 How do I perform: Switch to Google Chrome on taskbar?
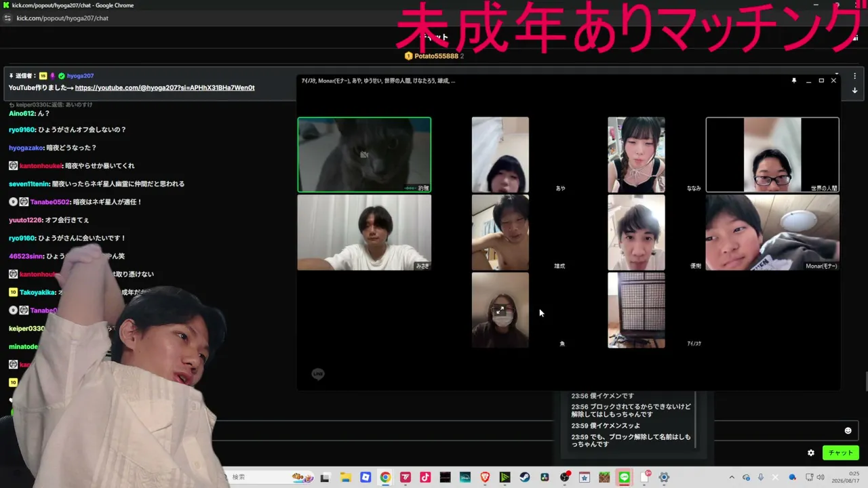point(385,477)
